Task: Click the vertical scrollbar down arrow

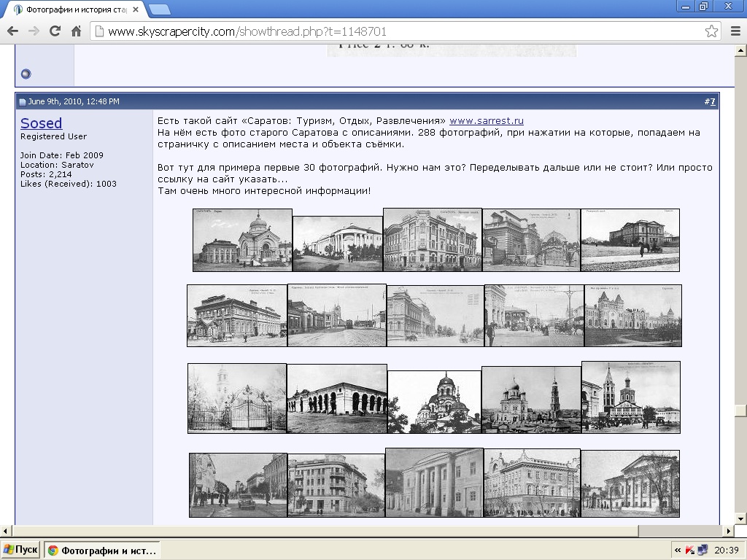Action: click(x=740, y=518)
